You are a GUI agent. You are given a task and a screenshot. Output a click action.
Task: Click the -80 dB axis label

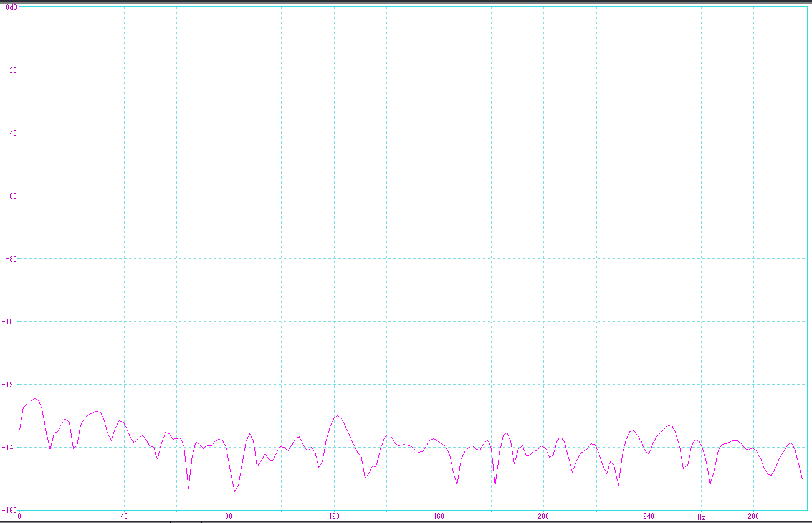(11, 259)
